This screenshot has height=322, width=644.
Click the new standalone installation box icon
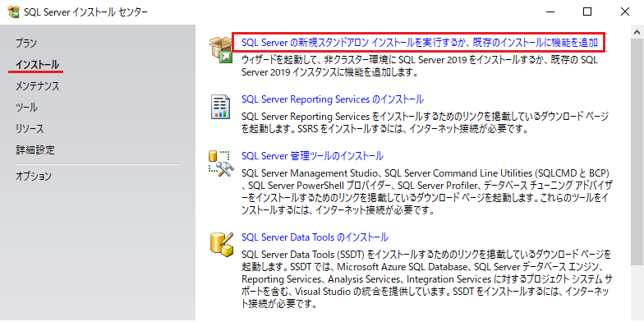tap(220, 49)
